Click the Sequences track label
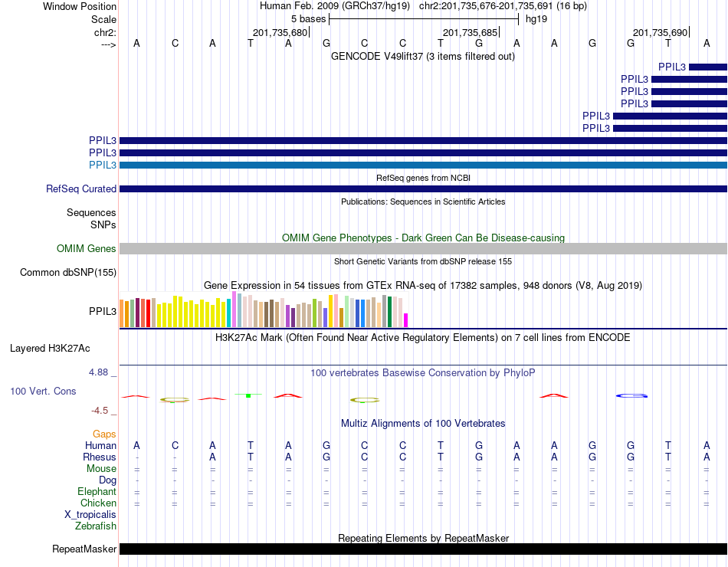The image size is (728, 567). click(91, 213)
